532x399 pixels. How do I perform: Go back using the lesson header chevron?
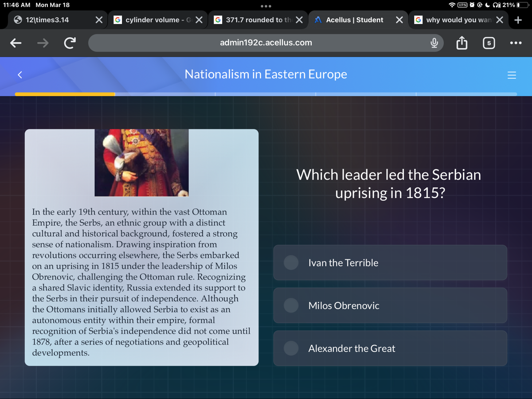point(20,75)
